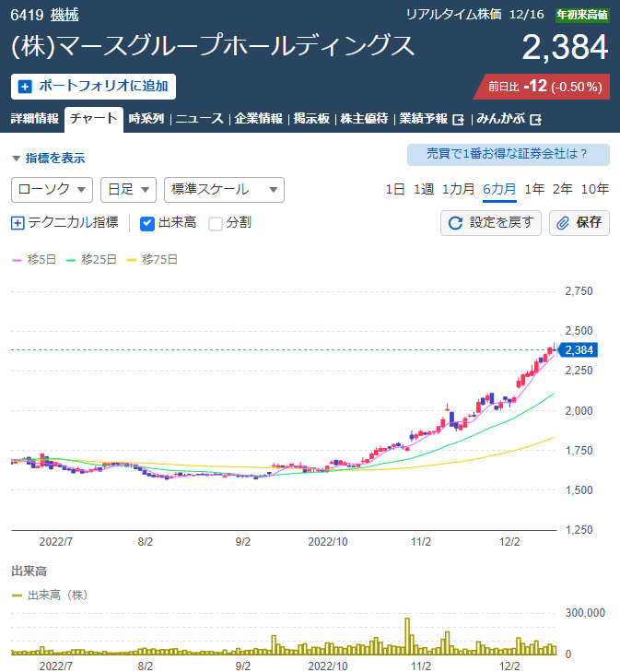
Task: Uncheck the 出来高 checkbox
Action: 147,222
